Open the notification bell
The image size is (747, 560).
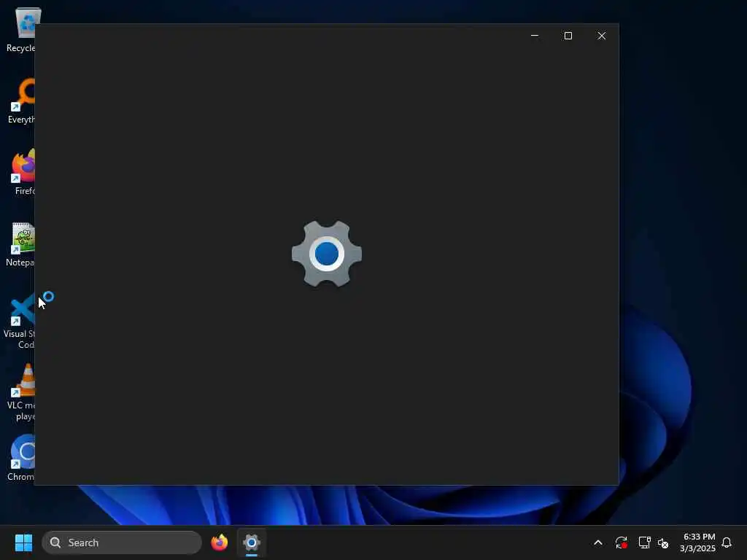click(727, 542)
